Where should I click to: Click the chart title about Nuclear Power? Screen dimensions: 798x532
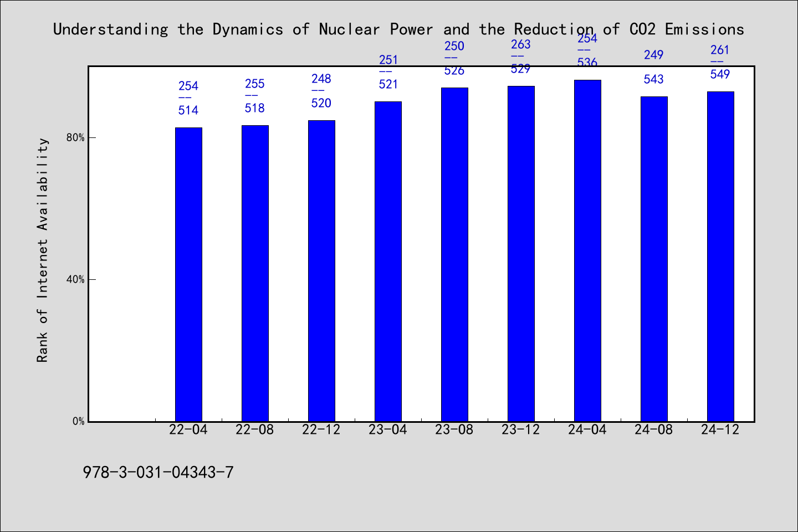(x=398, y=29)
